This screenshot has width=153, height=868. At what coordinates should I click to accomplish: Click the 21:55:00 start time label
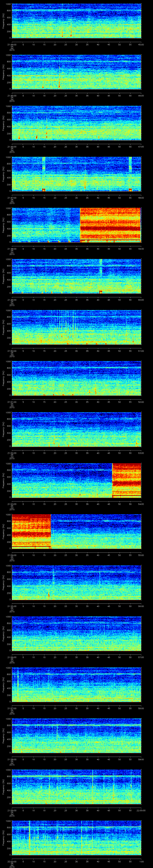12,606
